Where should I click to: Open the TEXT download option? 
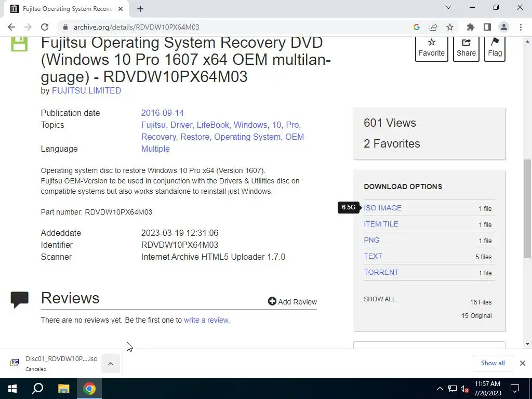pyautogui.click(x=373, y=256)
